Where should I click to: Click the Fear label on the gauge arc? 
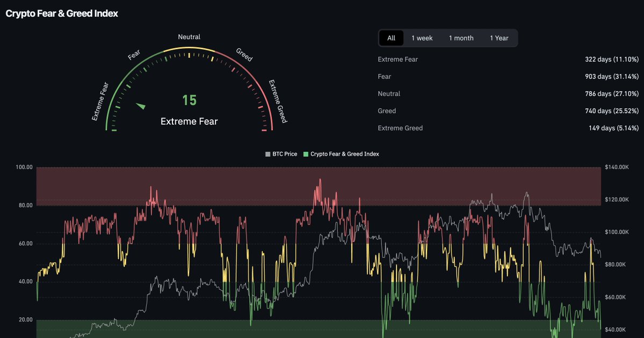(134, 55)
